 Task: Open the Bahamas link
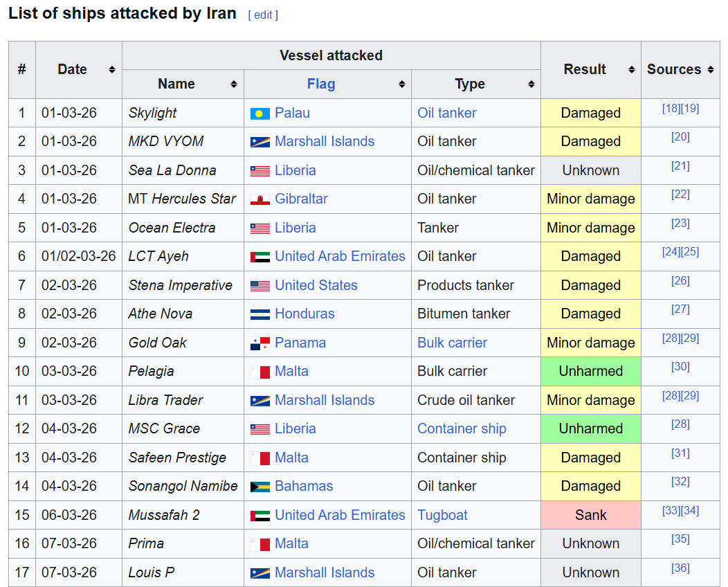coord(304,486)
